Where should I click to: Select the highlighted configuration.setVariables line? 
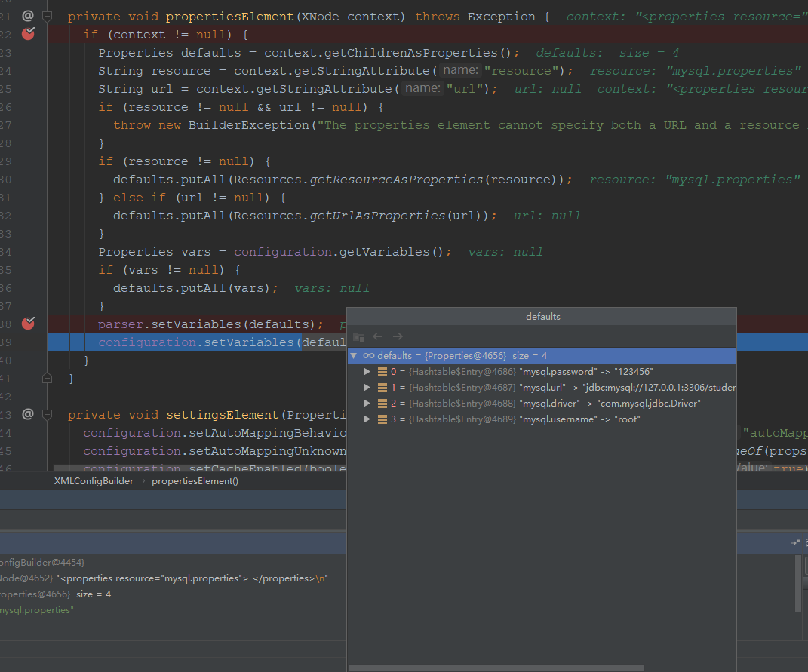[x=197, y=342]
